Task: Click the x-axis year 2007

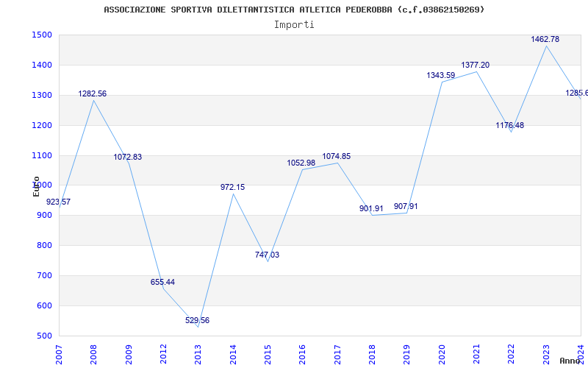Action: pos(59,355)
